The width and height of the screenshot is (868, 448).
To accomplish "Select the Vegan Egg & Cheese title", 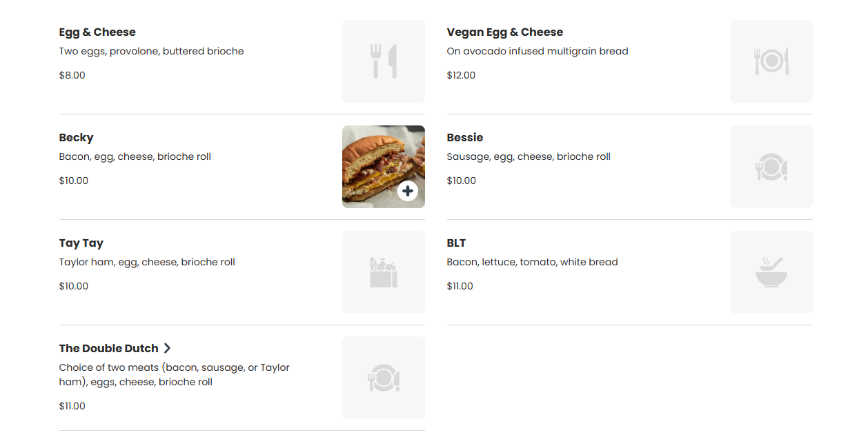I will point(505,32).
